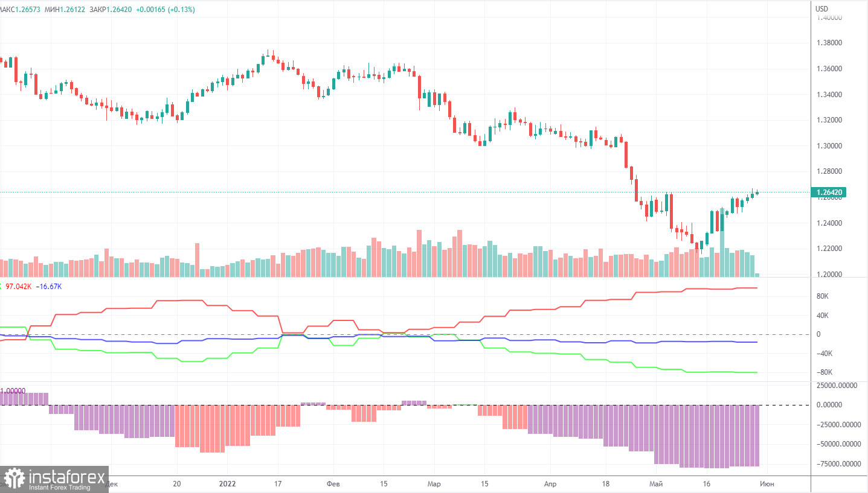This screenshot has width=868, height=493.
Task: Click the Апр date label
Action: 550,484
